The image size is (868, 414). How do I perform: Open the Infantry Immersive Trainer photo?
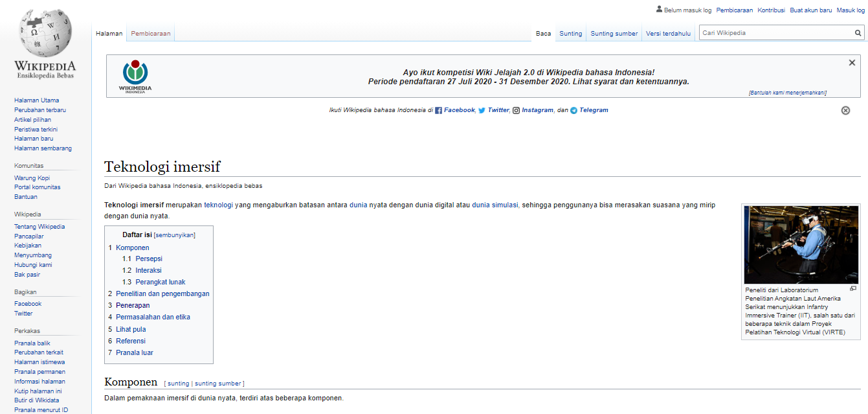[x=801, y=244]
